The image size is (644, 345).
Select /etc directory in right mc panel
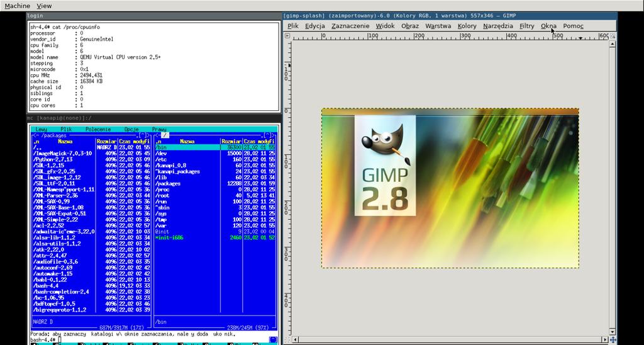tap(215, 159)
